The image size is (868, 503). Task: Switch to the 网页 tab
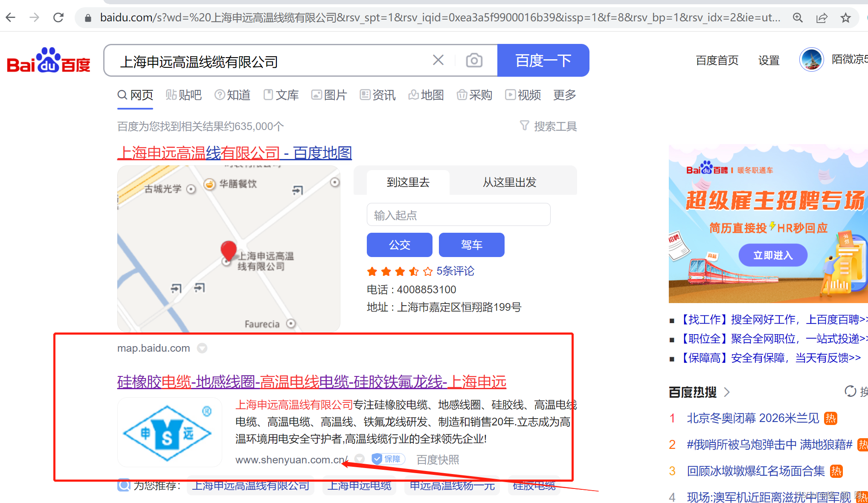coord(135,95)
